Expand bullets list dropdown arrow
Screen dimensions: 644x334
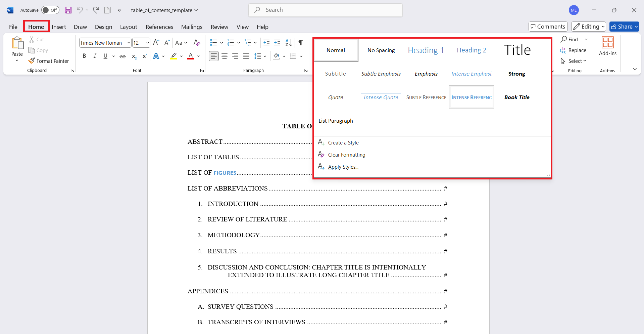[221, 43]
